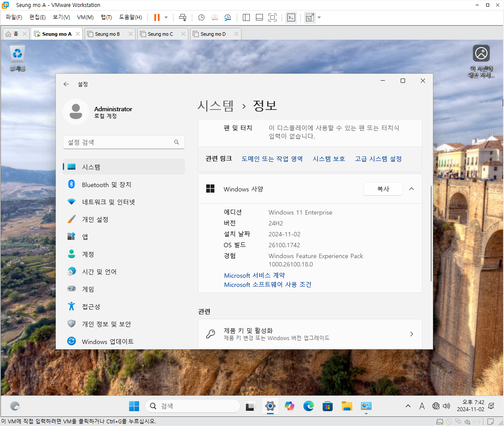
Task: Open the VMware console view
Action: (x=291, y=17)
